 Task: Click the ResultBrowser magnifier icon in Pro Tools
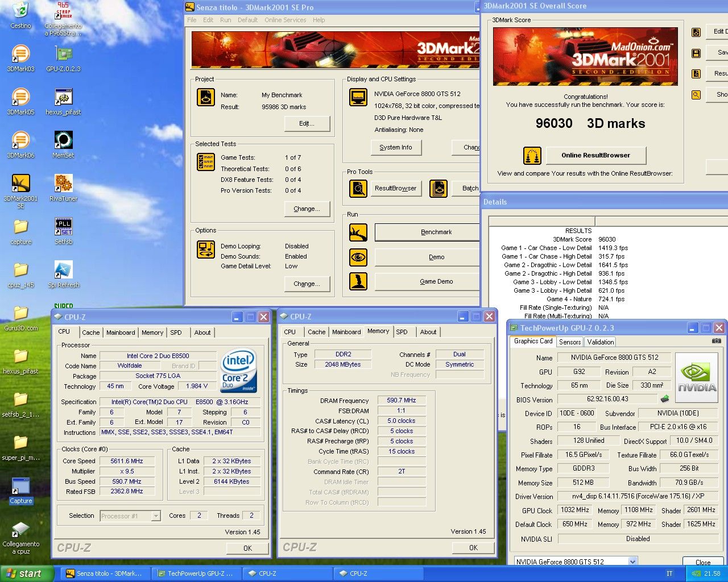pos(358,188)
